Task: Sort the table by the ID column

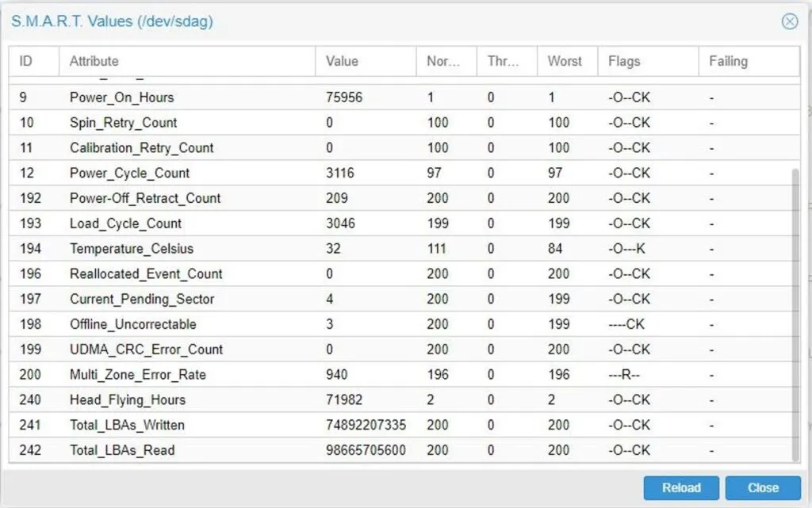Action: (x=33, y=61)
